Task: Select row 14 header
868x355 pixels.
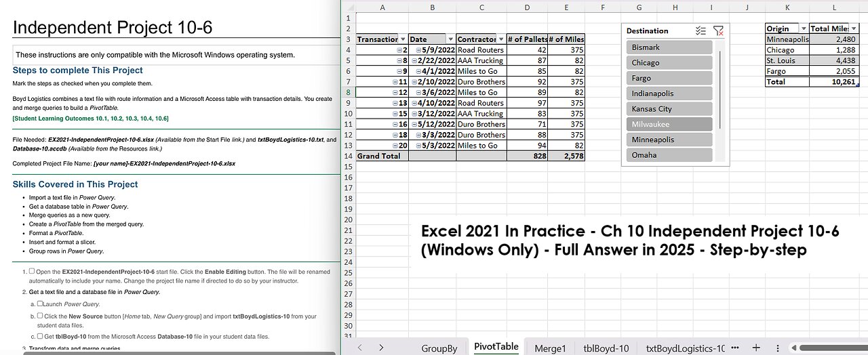Action: click(347, 156)
